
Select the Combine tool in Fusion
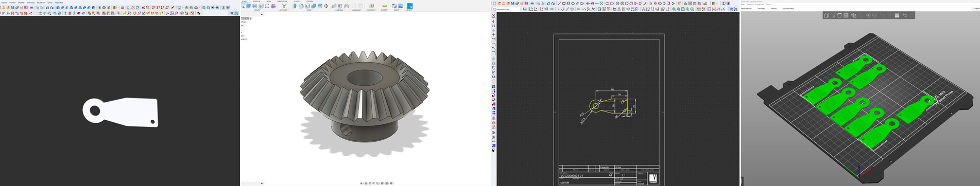[314, 6]
